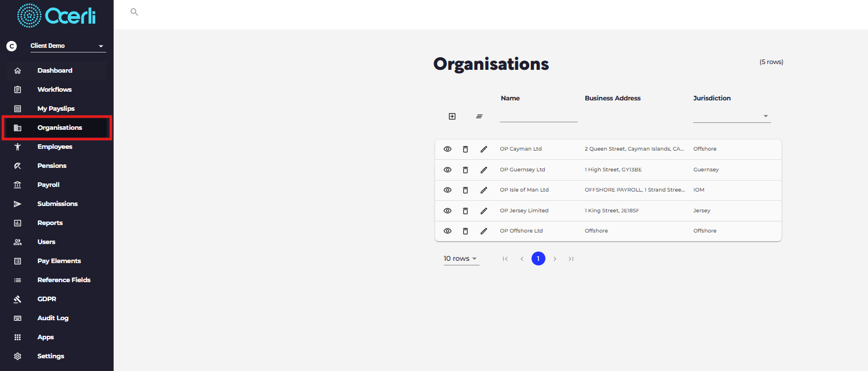The image size is (868, 371).
Task: Delete OP Offshore Ltd row
Action: click(x=465, y=231)
